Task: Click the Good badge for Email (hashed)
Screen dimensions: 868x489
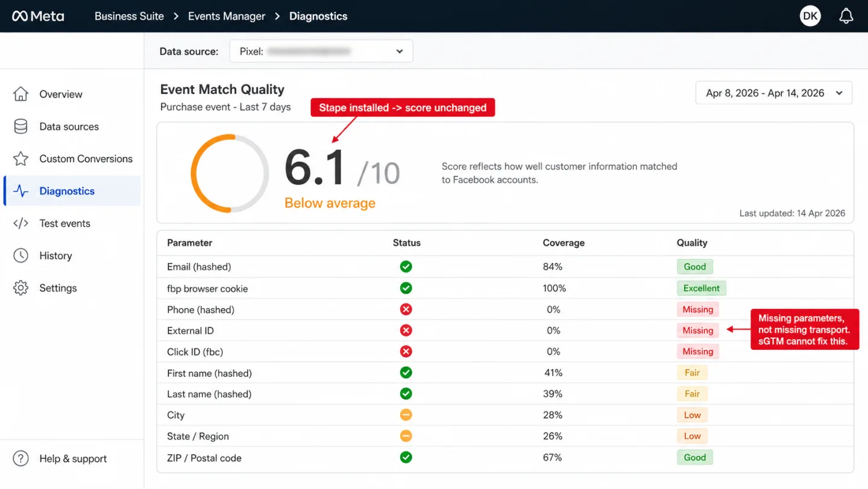Action: click(695, 267)
